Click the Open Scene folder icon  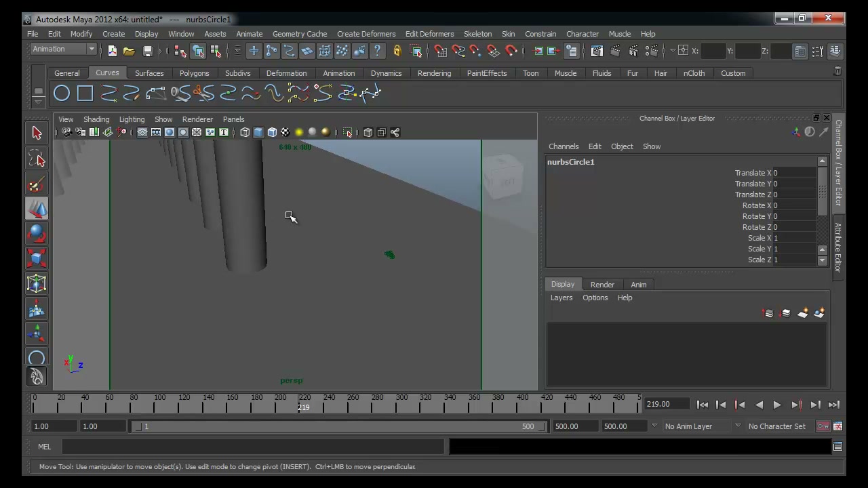129,51
